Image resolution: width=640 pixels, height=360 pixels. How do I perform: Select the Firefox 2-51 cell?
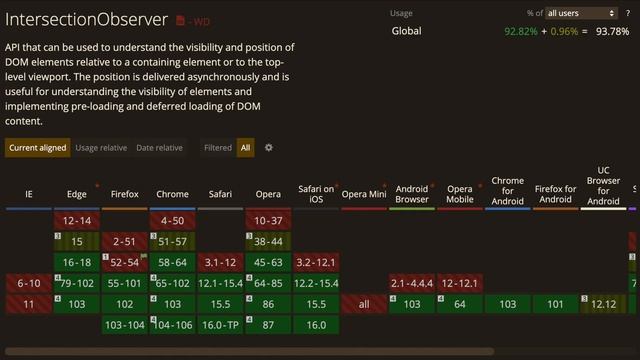124,242
